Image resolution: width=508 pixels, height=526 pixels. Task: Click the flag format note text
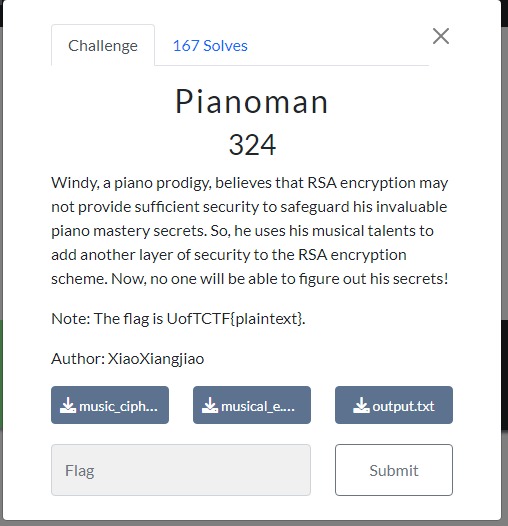coord(178,319)
